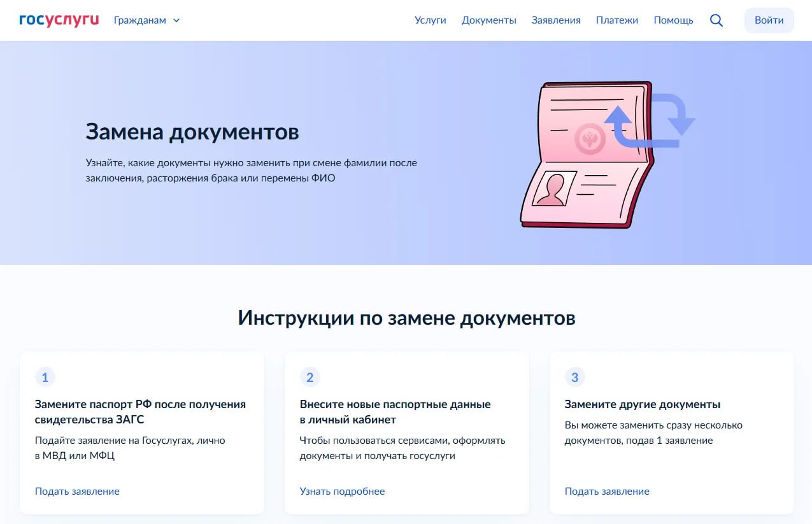The image size is (812, 524).
Task: Expand the Гражданам dropdown menu
Action: tap(139, 20)
